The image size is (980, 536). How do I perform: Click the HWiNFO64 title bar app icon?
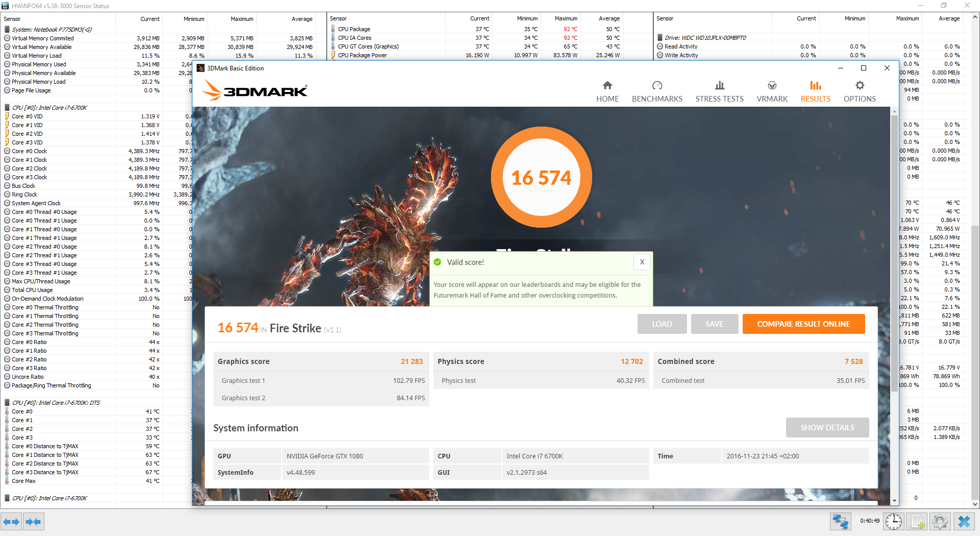(x=6, y=6)
